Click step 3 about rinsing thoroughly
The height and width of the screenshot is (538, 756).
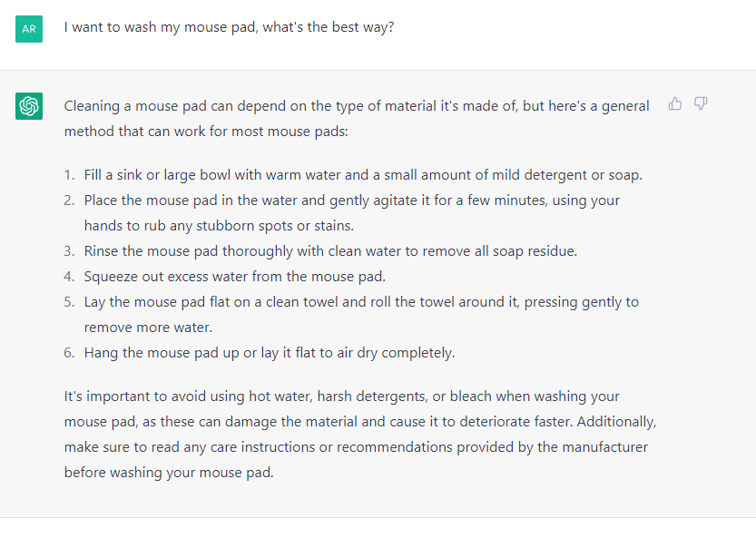click(330, 250)
